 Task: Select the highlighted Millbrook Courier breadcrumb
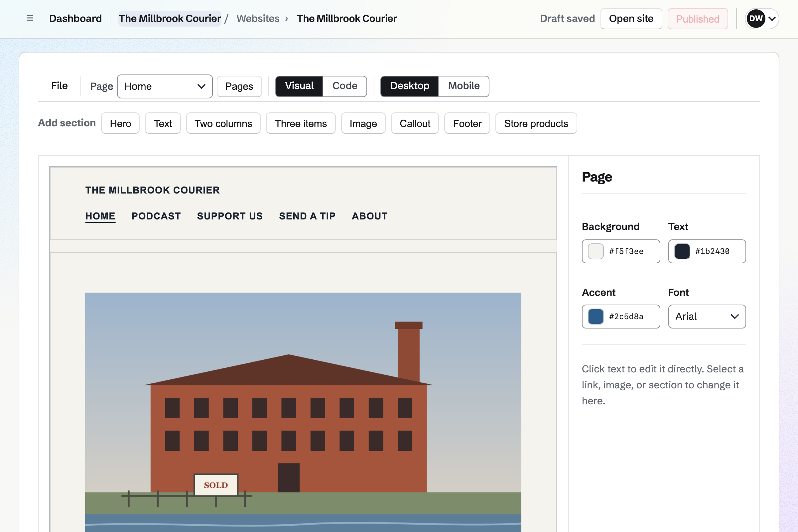click(170, 18)
